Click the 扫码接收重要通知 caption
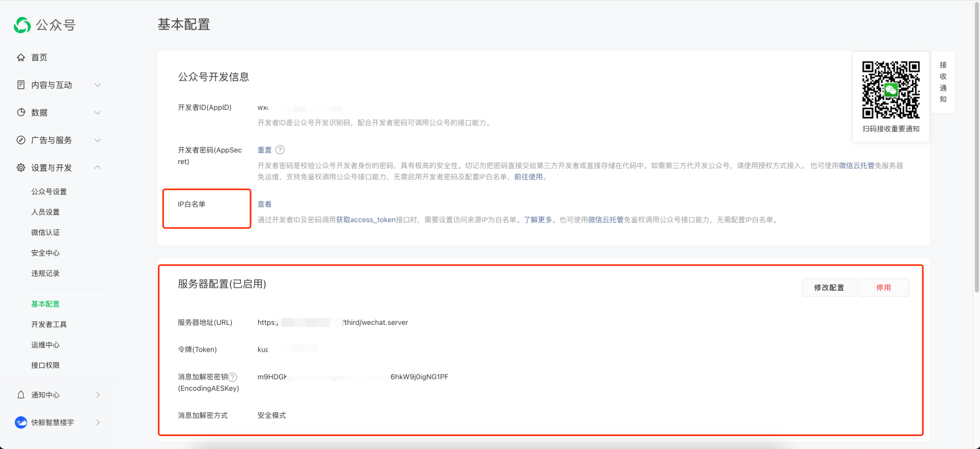This screenshot has width=980, height=449. click(891, 129)
